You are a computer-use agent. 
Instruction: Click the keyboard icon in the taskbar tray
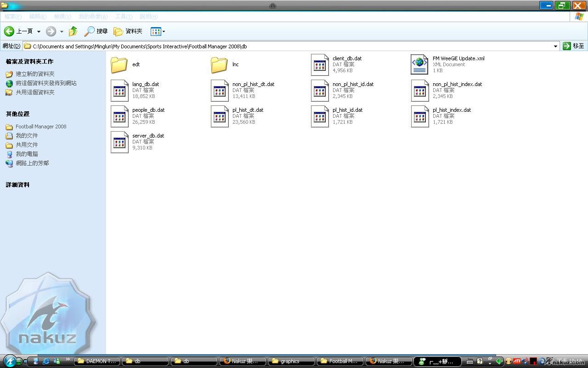pyautogui.click(x=470, y=361)
